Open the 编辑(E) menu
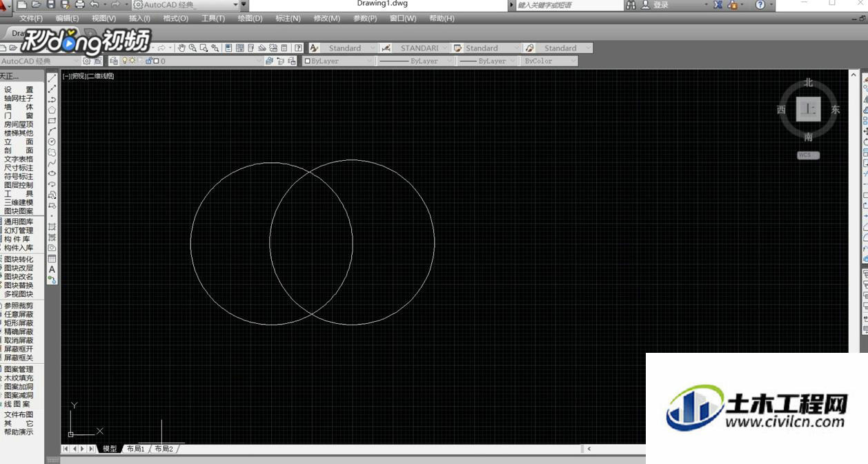Screen dimensions: 868x464 coord(68,19)
